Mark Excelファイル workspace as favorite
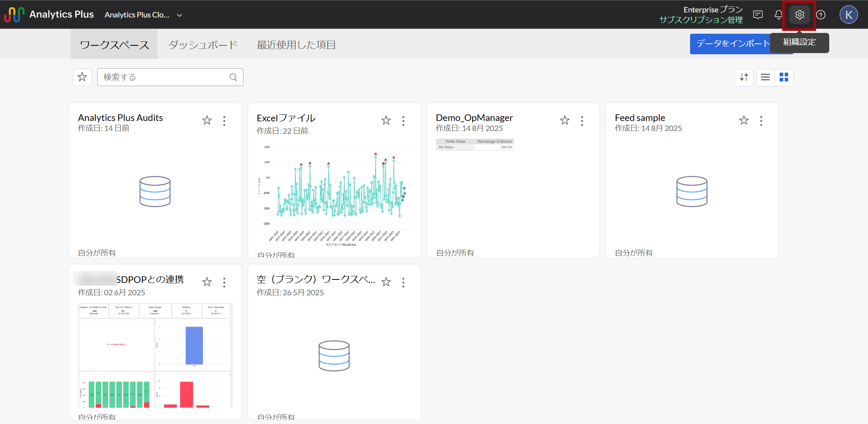The width and height of the screenshot is (868, 424). coord(386,121)
